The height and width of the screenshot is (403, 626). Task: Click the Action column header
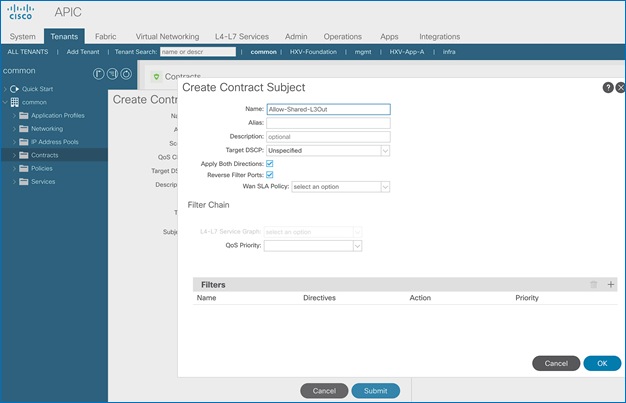(420, 298)
